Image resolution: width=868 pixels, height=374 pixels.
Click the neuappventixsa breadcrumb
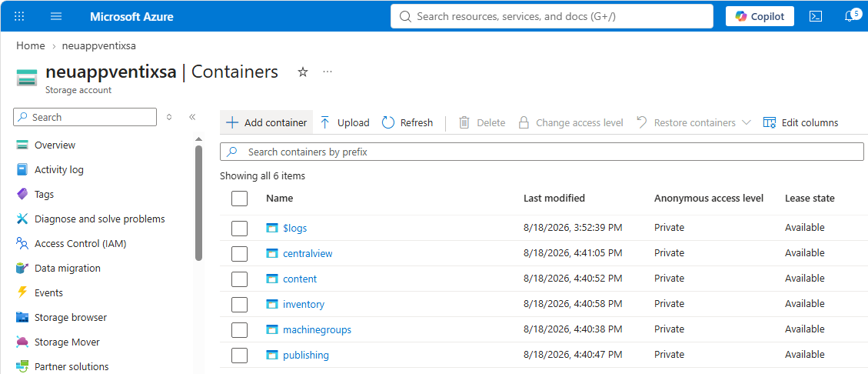click(99, 45)
